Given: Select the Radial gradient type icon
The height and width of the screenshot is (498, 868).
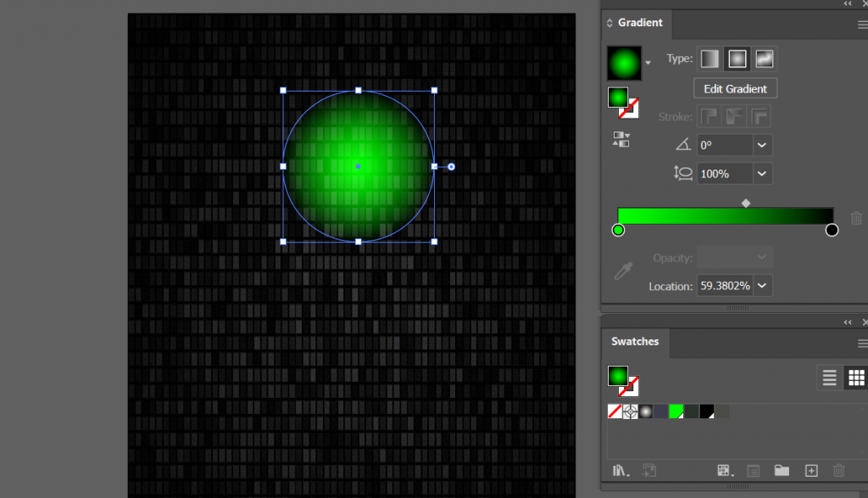Looking at the screenshot, I should (737, 59).
